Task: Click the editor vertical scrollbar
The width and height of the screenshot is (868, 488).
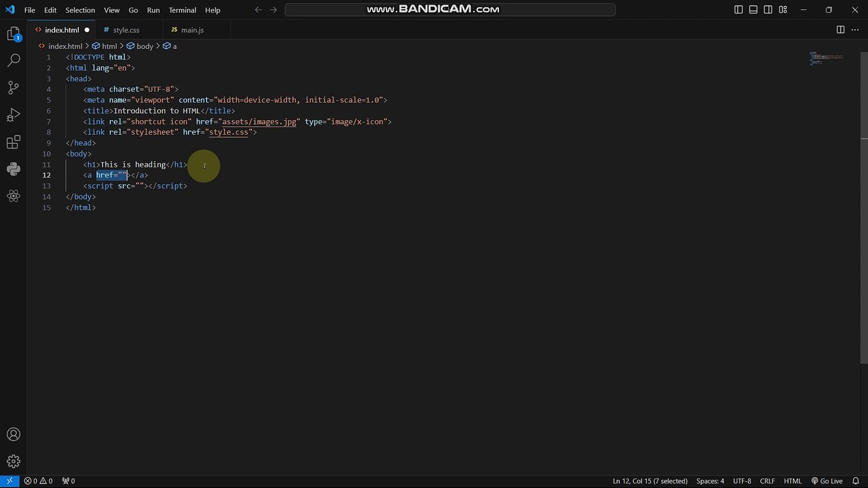Action: (864, 207)
